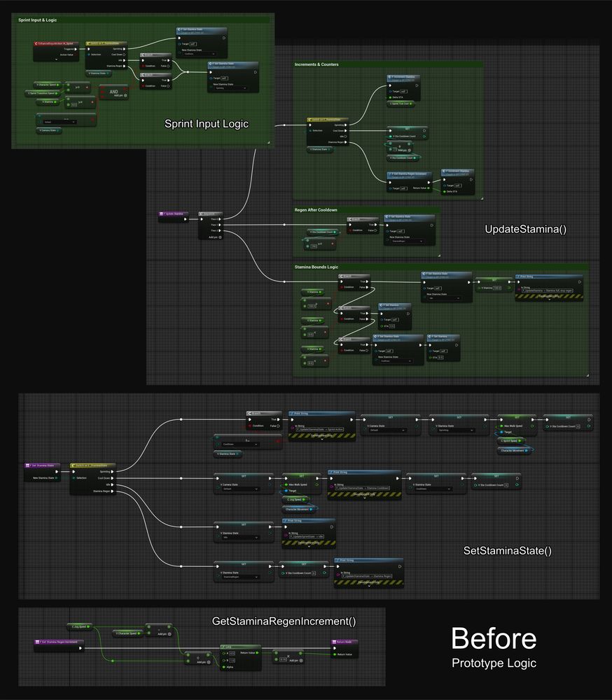Viewport: 612px width, 700px height.
Task: Open V Stamina State dropdown set to Idle
Action: tap(241, 538)
